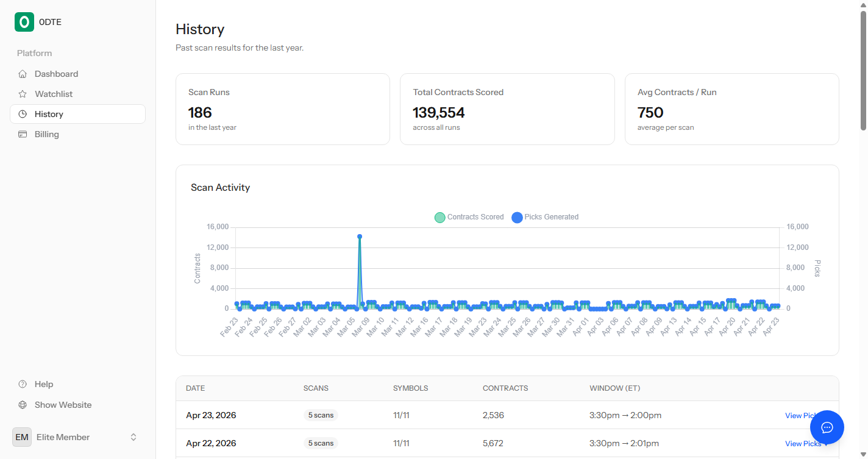Click the History clock icon

pos(23,114)
